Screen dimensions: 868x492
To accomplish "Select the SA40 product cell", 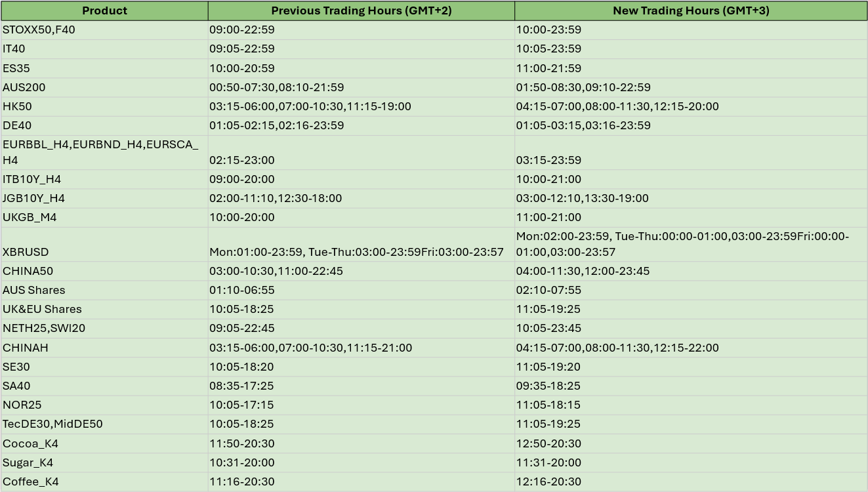I will 104,386.
